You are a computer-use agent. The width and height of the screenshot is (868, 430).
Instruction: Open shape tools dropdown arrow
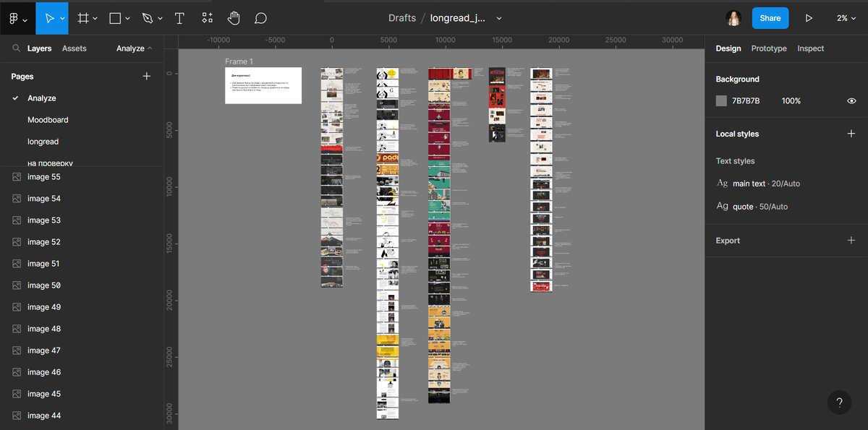pos(127,18)
